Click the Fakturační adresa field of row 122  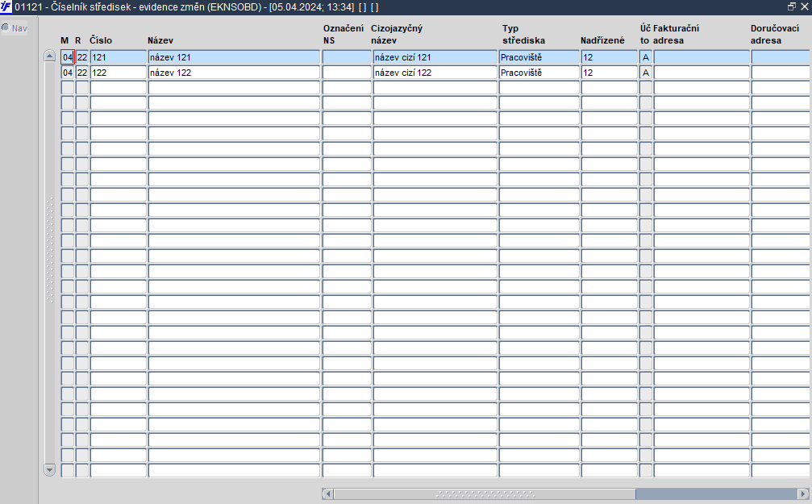click(702, 73)
